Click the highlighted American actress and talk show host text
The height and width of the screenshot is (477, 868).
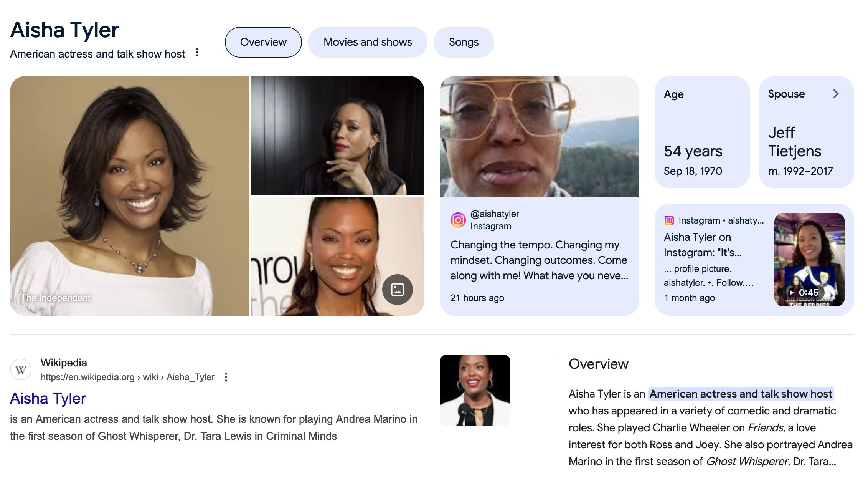pos(741,394)
